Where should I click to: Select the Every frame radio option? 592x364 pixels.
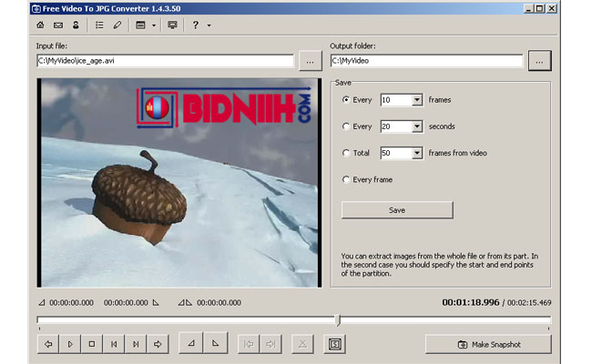(x=346, y=179)
